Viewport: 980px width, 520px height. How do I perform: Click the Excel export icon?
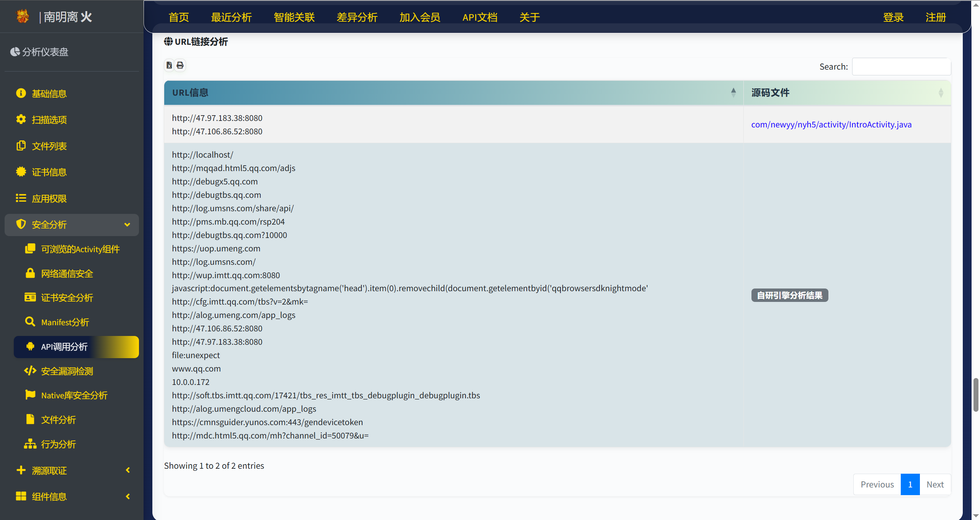pyautogui.click(x=170, y=65)
